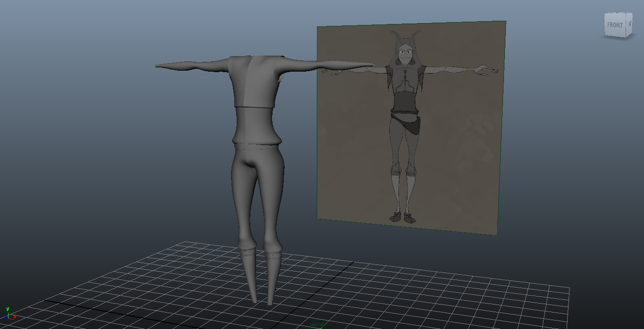
Task: Click the FRONT face of the view cube
Action: [x=615, y=25]
